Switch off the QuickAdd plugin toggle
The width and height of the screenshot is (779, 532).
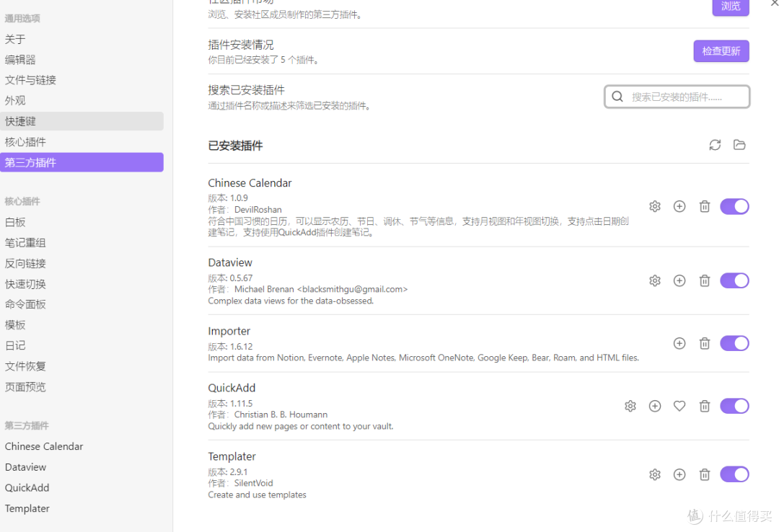(734, 406)
